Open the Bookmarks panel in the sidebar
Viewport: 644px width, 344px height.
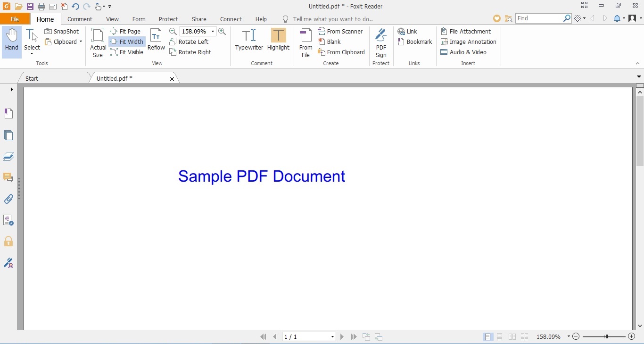(8, 113)
